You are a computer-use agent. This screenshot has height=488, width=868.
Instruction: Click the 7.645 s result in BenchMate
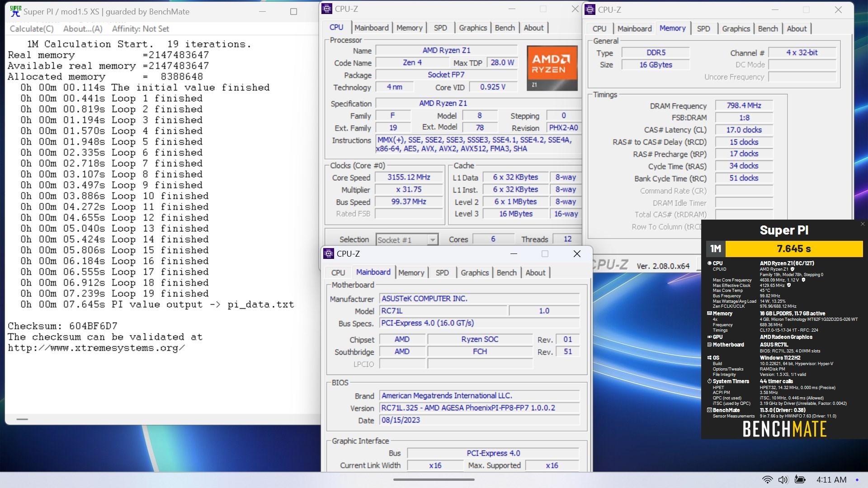(x=794, y=249)
